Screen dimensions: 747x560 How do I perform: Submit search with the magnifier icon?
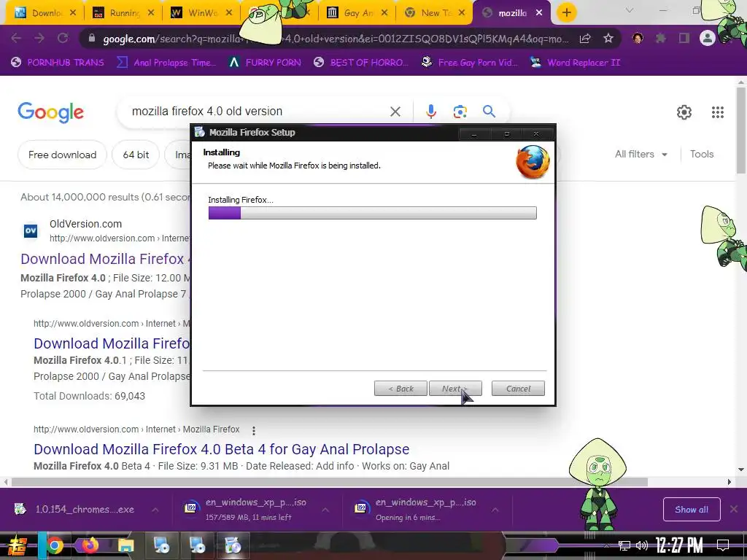489,112
